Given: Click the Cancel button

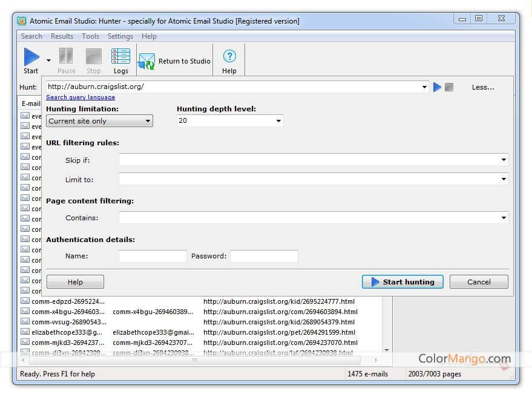Looking at the screenshot, I should [479, 282].
